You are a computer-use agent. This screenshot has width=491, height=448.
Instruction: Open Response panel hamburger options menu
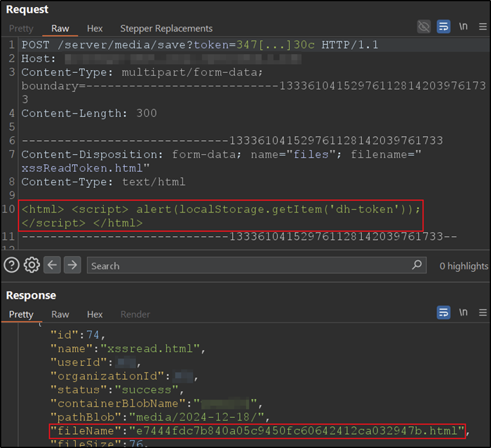click(x=480, y=313)
